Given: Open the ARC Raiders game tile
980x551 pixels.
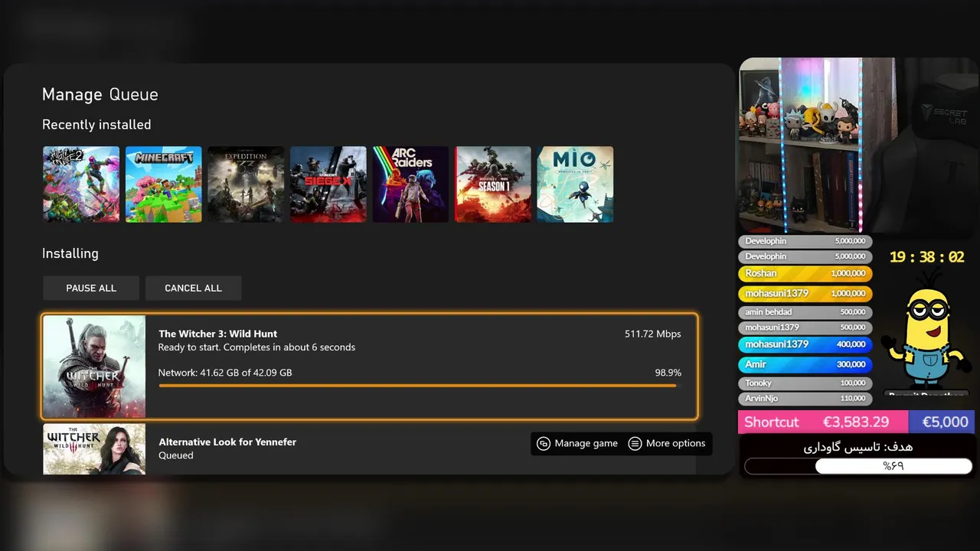Looking at the screenshot, I should click(x=410, y=184).
